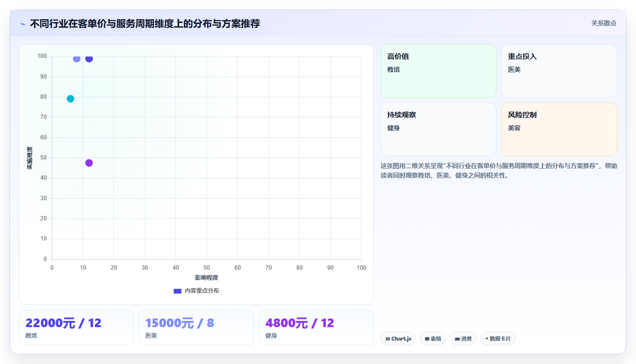Open the 持续观察 quadrant card
The height and width of the screenshot is (364, 636).
(438, 129)
